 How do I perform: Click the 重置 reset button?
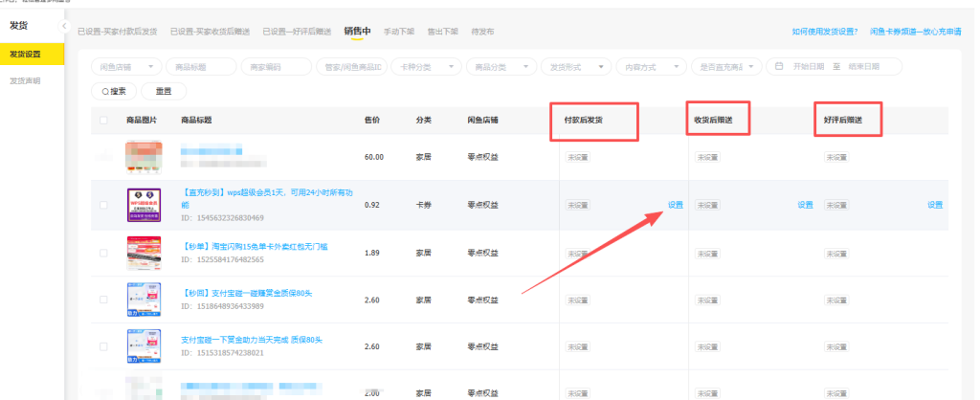(x=163, y=91)
